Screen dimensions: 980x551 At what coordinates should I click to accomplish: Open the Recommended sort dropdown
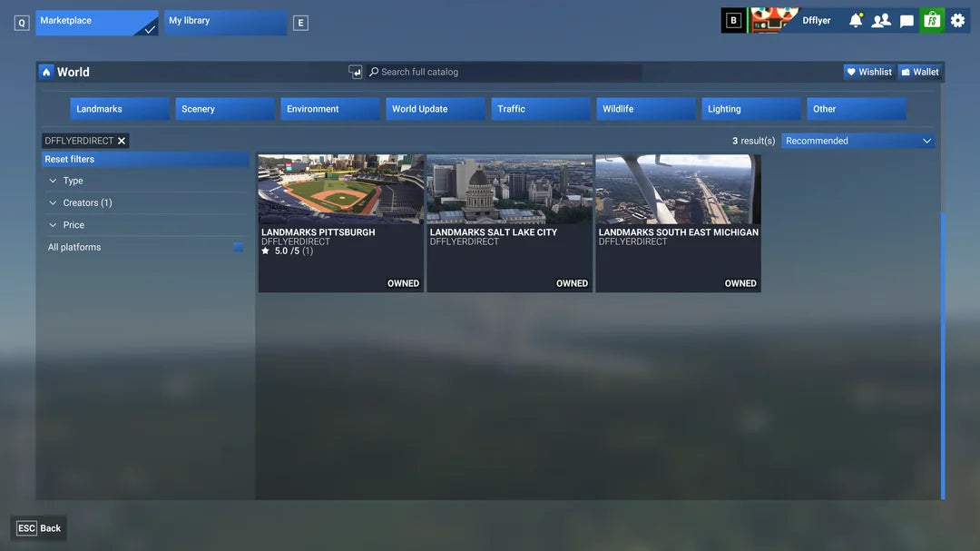[x=857, y=141]
